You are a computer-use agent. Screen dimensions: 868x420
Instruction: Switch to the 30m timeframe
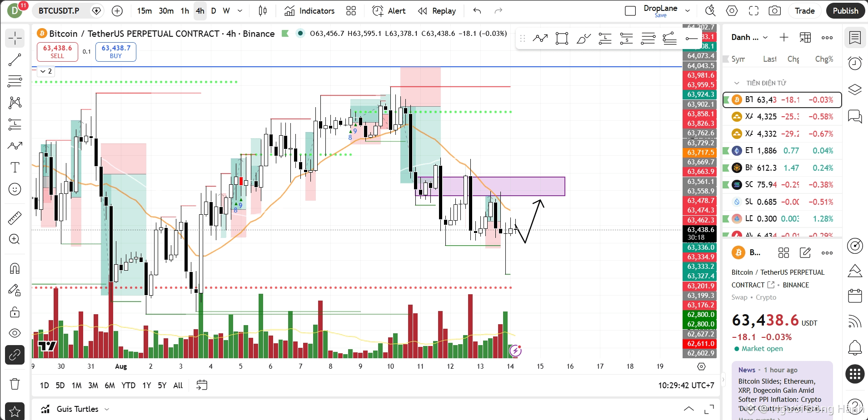click(x=166, y=11)
